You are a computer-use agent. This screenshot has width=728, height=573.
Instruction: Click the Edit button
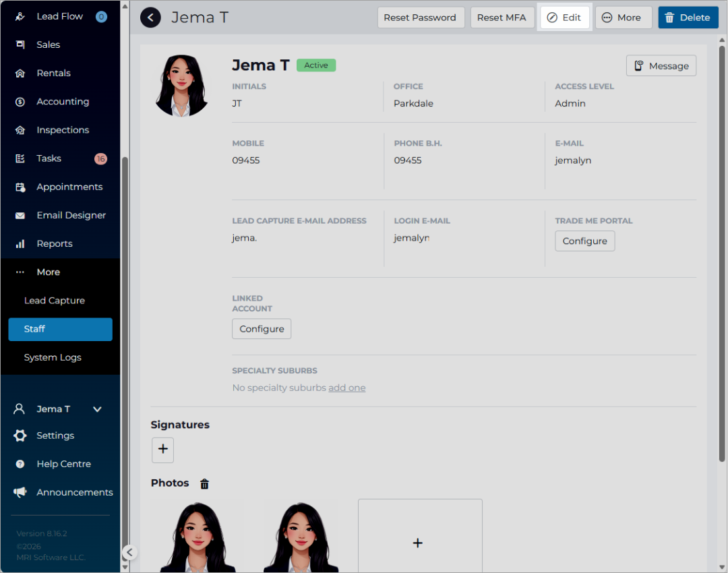click(564, 18)
